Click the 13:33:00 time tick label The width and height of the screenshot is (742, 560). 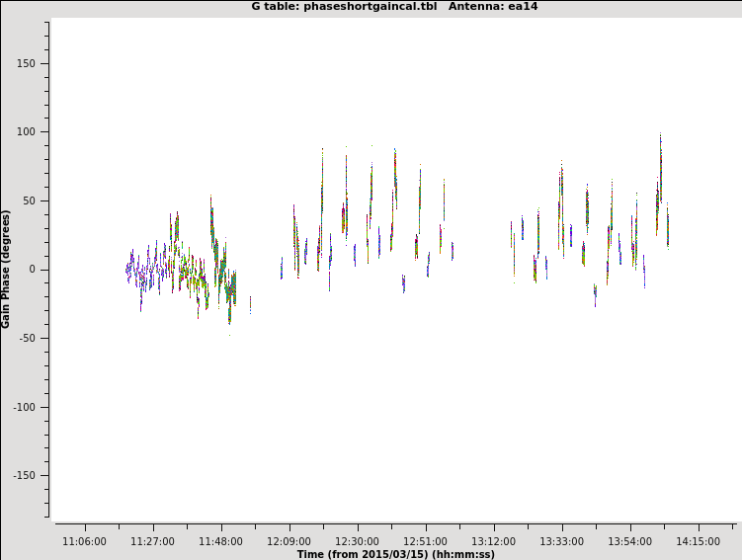pyautogui.click(x=561, y=541)
